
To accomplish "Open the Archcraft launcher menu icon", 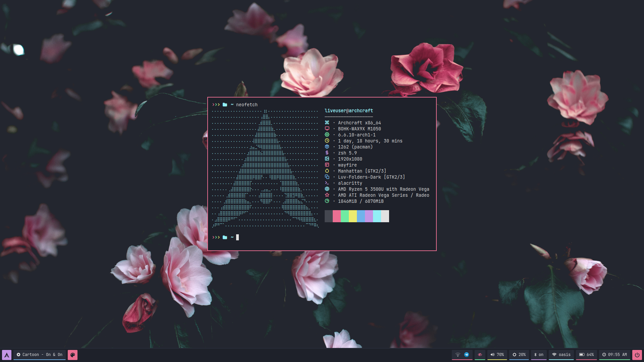I will 7,355.
